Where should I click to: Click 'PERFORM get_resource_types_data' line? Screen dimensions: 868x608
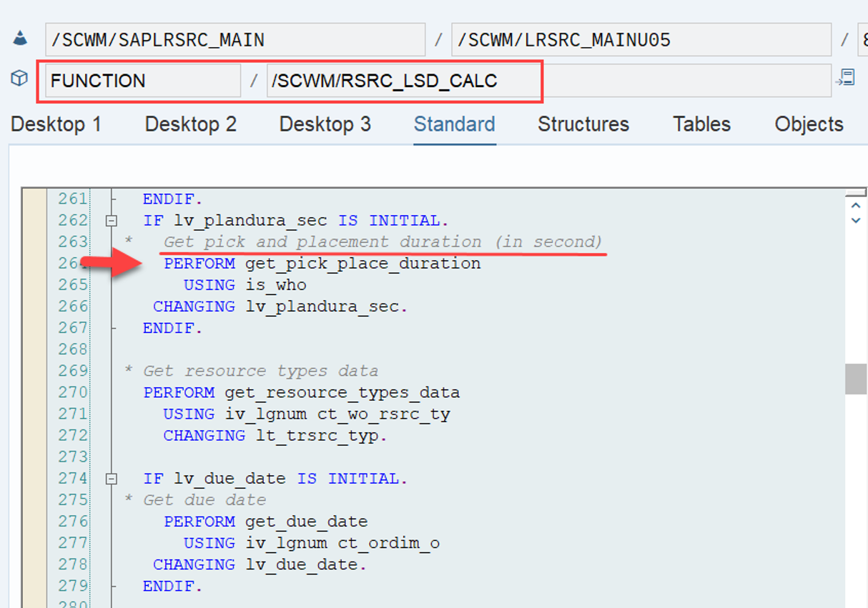302,392
